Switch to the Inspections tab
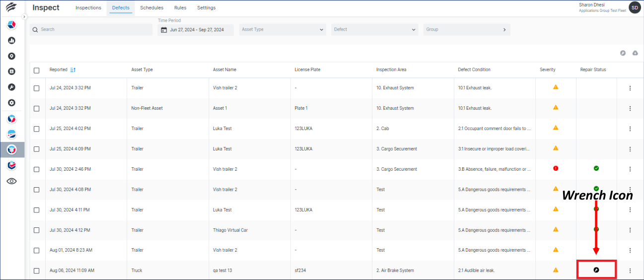644x280 pixels. 88,8
